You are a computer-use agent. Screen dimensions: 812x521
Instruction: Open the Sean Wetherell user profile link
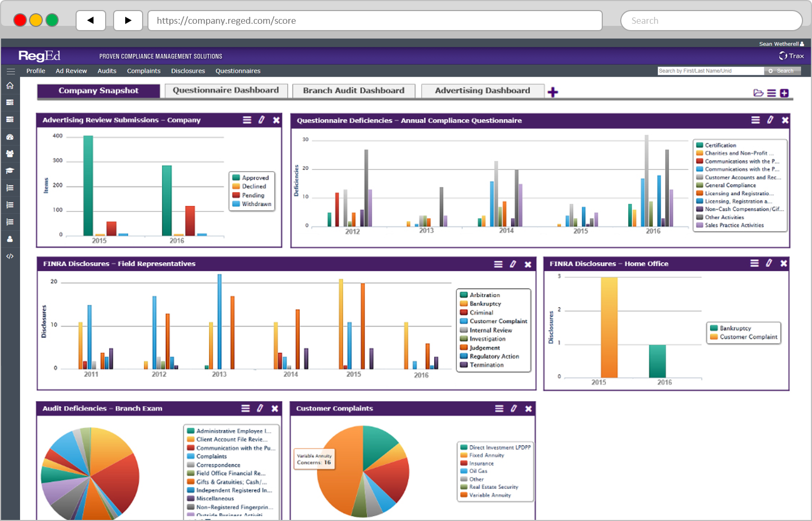[779, 44]
